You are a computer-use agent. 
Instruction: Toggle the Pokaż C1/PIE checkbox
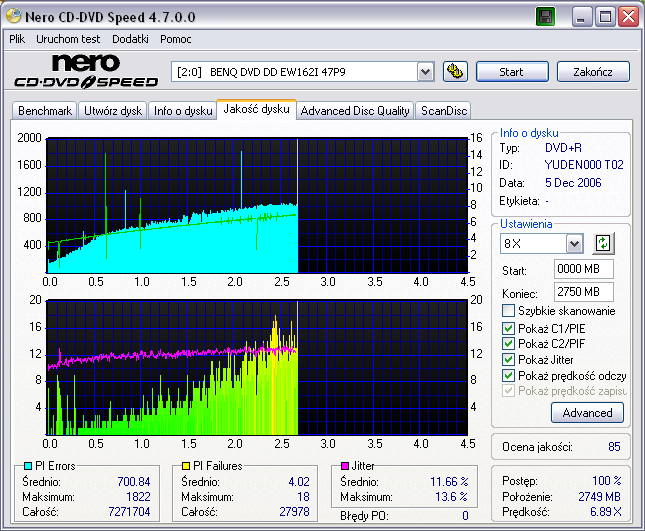click(508, 328)
